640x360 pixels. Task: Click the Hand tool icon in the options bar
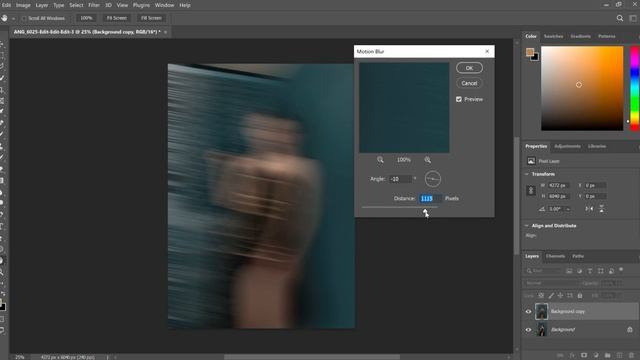point(4,18)
